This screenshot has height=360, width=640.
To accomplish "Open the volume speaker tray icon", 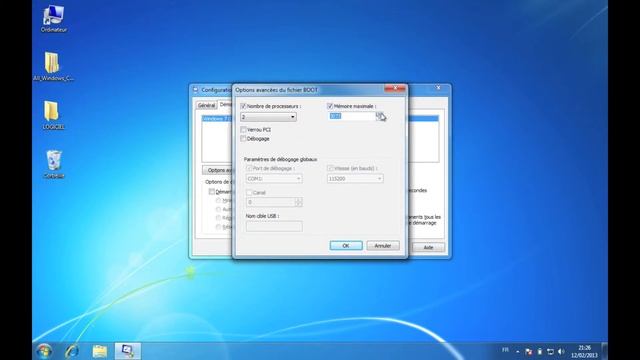I will 561,351.
